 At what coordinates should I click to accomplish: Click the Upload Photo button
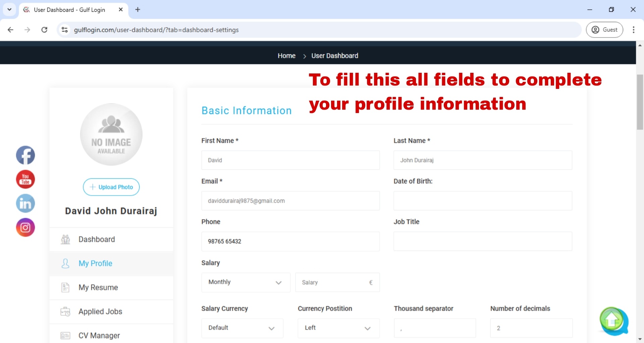[111, 187]
